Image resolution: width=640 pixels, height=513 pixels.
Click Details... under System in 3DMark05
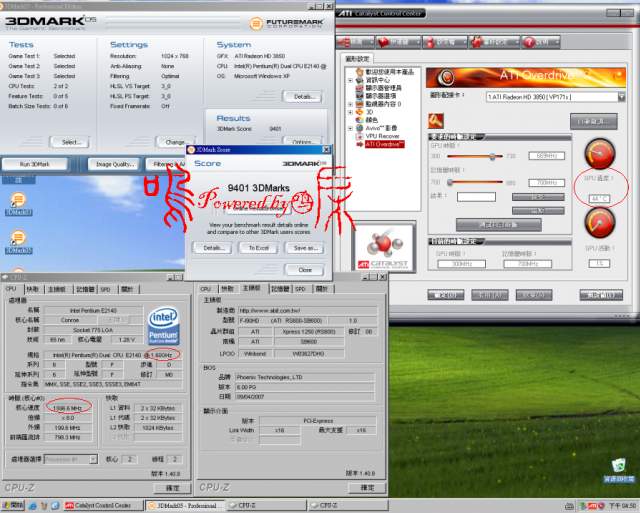coord(302,97)
